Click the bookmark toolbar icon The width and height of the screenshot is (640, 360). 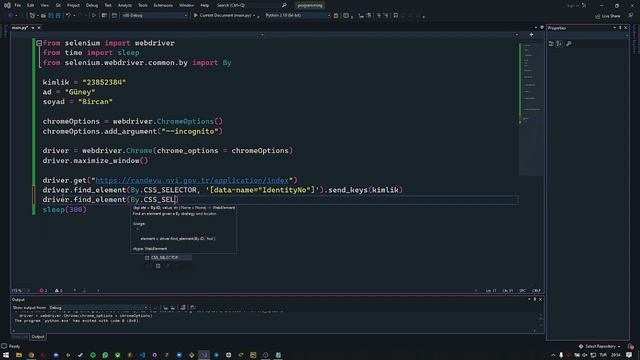point(396,16)
